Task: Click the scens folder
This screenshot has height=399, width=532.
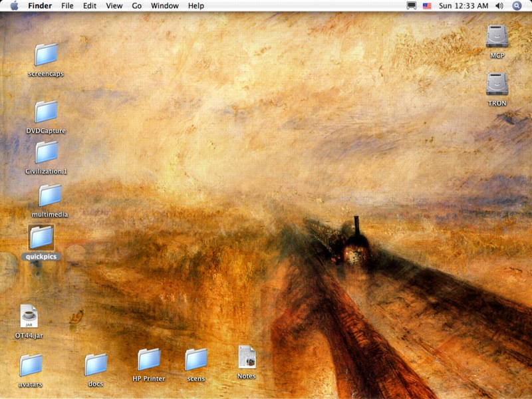Action: click(196, 360)
